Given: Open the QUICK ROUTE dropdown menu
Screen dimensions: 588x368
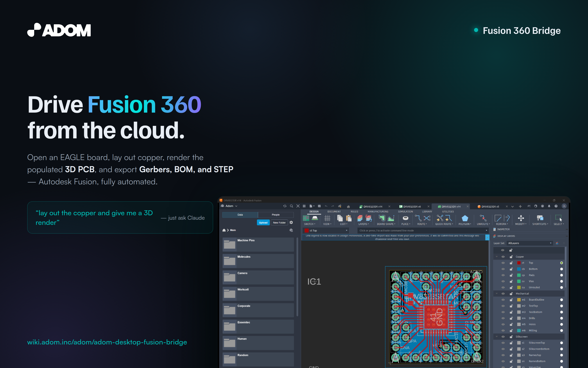Looking at the screenshot, I should coord(444,224).
